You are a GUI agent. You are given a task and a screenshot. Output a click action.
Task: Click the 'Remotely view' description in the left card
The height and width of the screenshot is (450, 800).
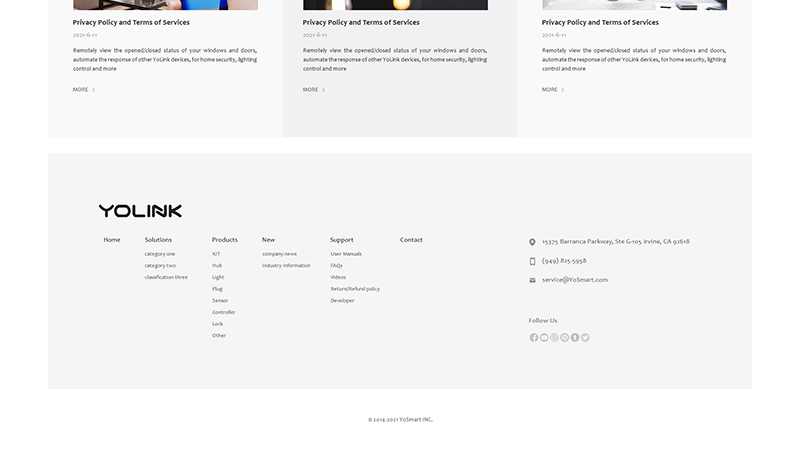pyautogui.click(x=165, y=59)
